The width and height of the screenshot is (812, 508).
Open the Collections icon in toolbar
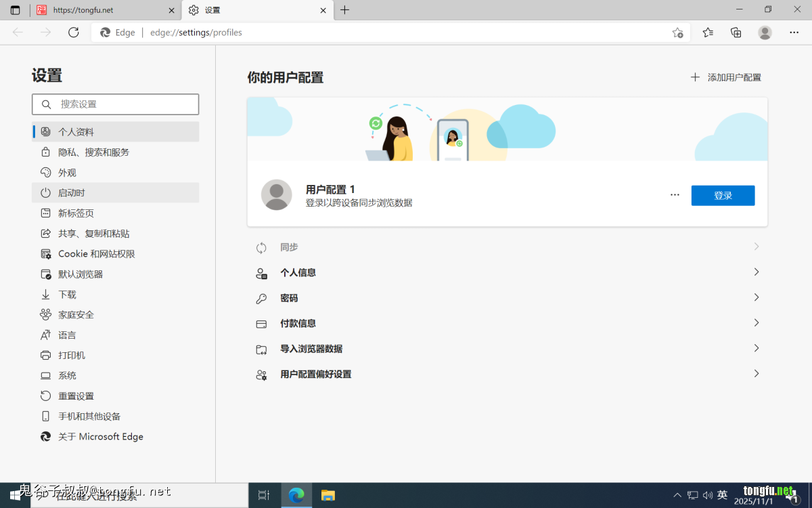[736, 33]
